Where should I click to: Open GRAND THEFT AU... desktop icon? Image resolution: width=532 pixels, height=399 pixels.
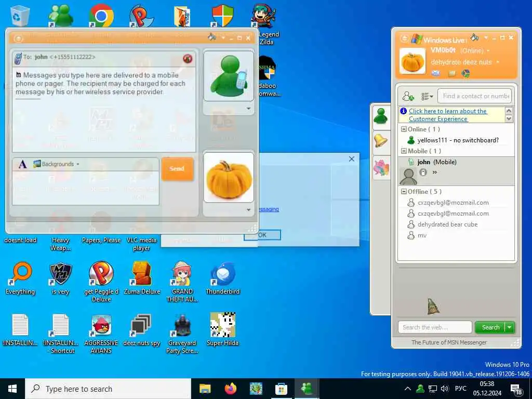click(x=182, y=282)
